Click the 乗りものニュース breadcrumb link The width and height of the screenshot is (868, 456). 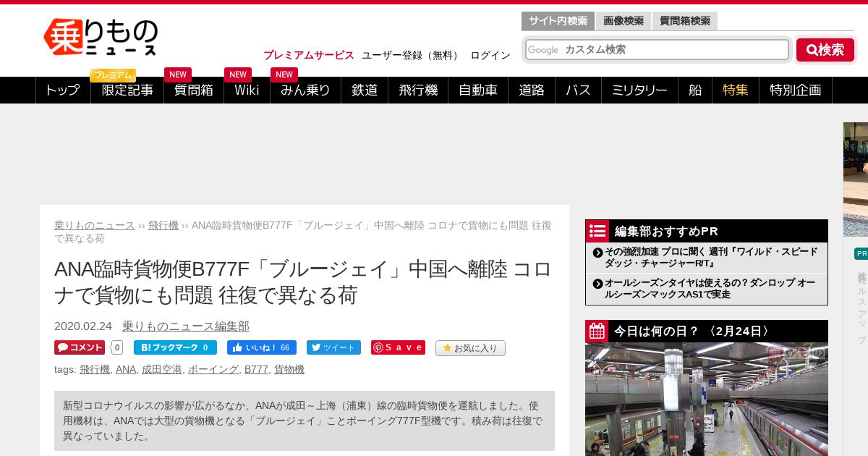tap(95, 225)
